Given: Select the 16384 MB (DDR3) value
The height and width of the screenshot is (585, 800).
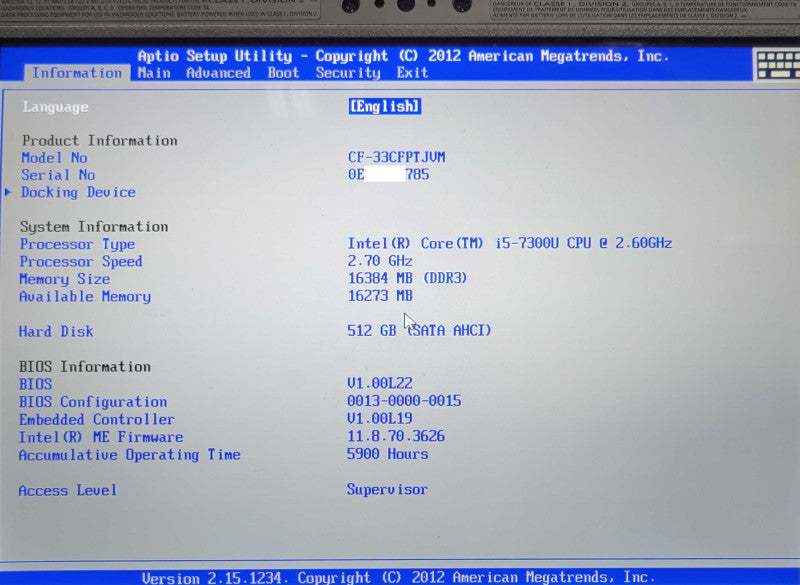Looking at the screenshot, I should [x=407, y=278].
